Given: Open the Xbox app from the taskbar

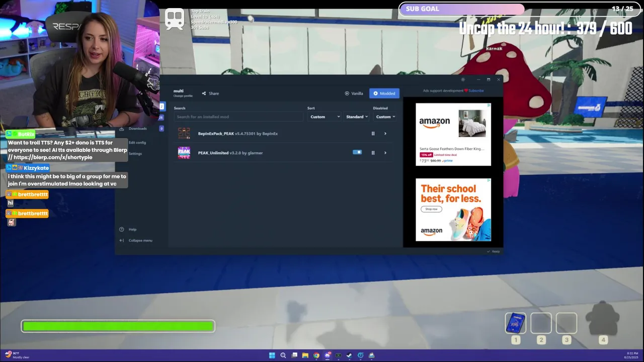Looking at the screenshot, I should pos(339,355).
